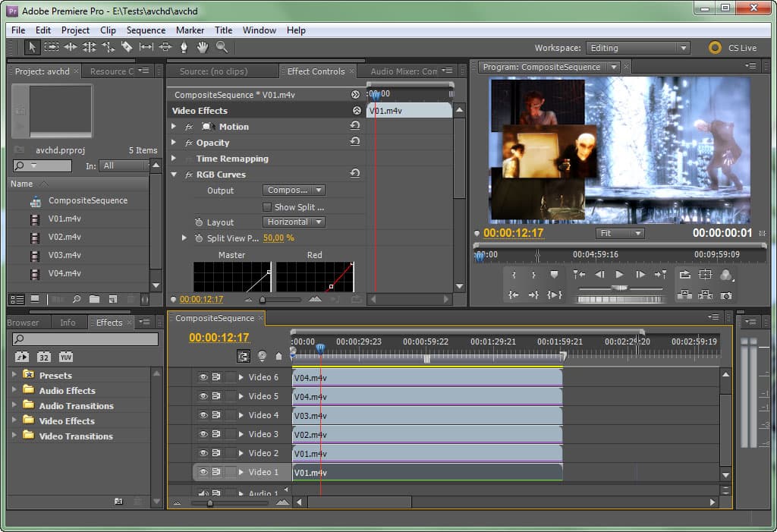Enable the Show Split View checkbox
The image size is (777, 532).
(267, 207)
